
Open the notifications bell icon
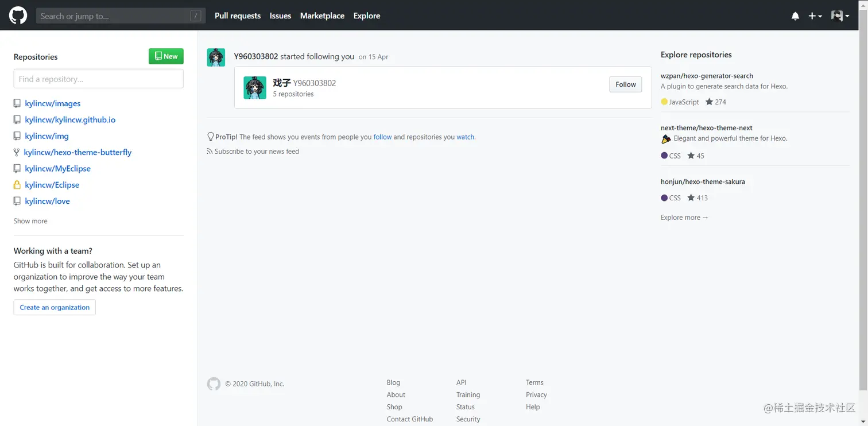(795, 16)
